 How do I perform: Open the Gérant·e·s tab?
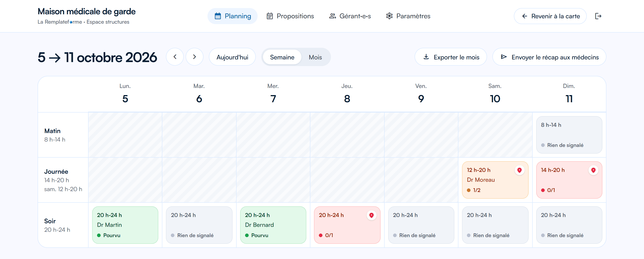[x=350, y=16]
